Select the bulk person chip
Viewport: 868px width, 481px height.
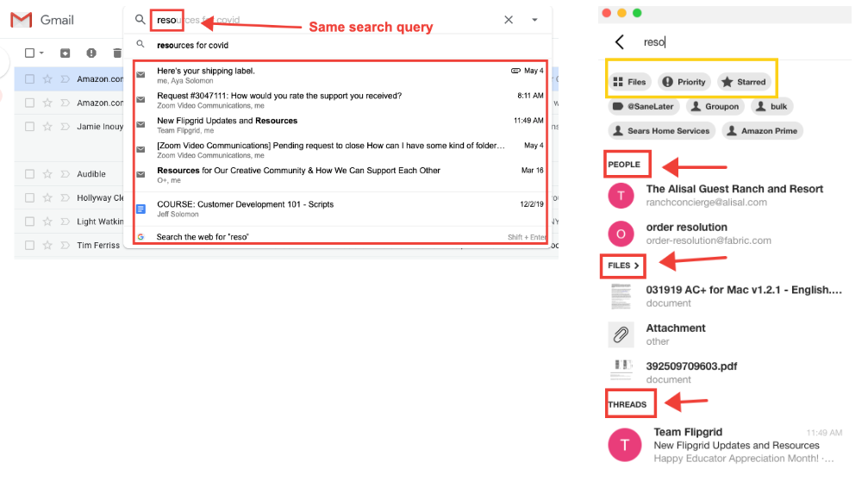772,106
